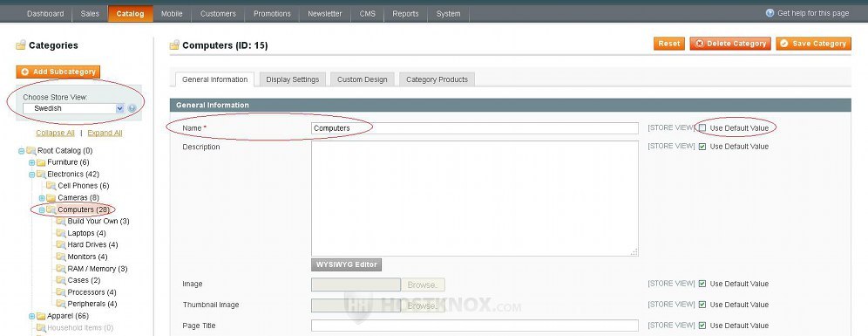Click the Save Category button
This screenshot has width=868, height=336.
[813, 44]
